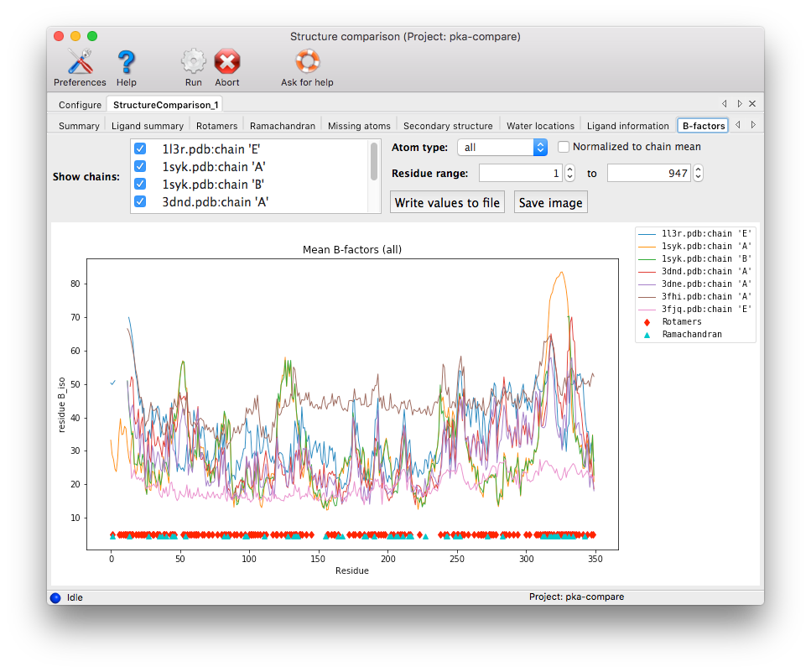Click the stepper on residue range start
Screen dimensions: 811x672
point(569,174)
